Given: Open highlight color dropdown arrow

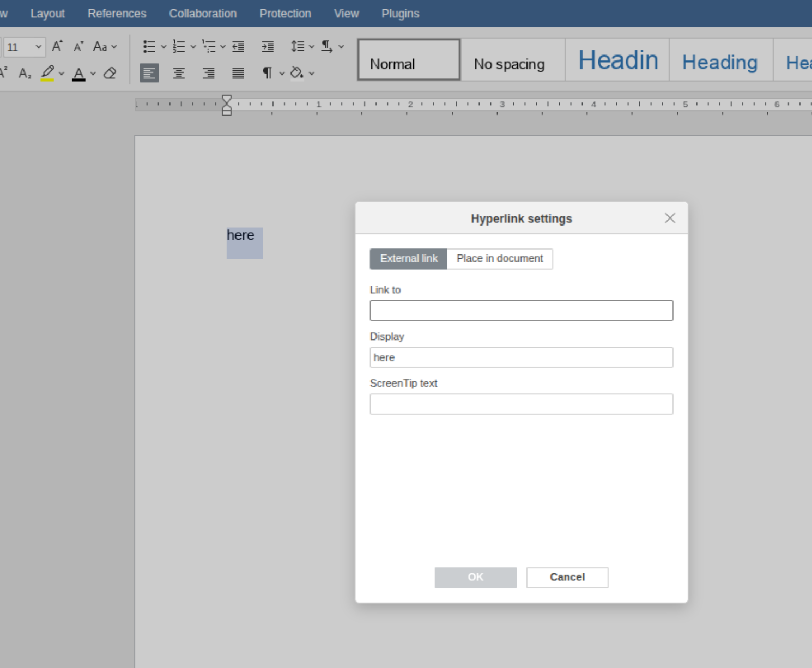Looking at the screenshot, I should coord(62,73).
